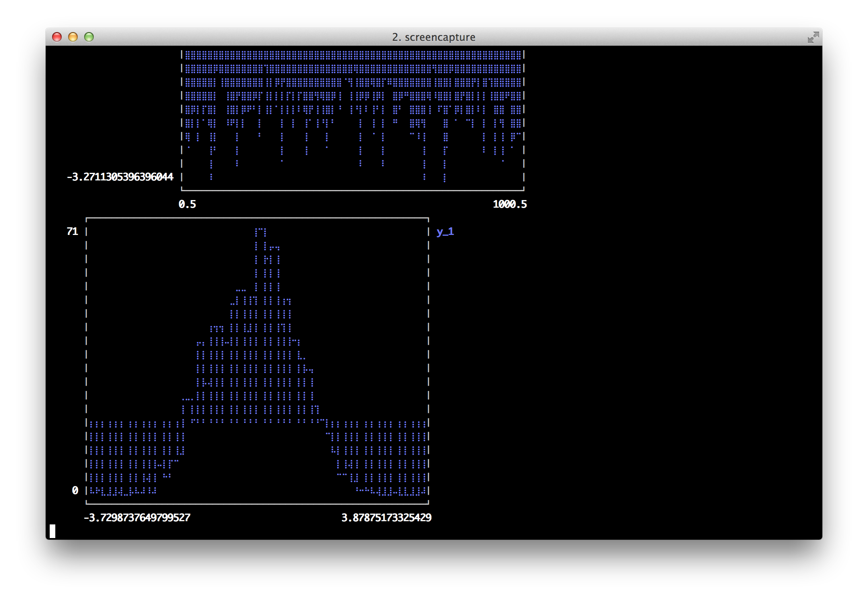Viewport: 868px width, 603px height.
Task: Click the red close window button
Action: (57, 37)
